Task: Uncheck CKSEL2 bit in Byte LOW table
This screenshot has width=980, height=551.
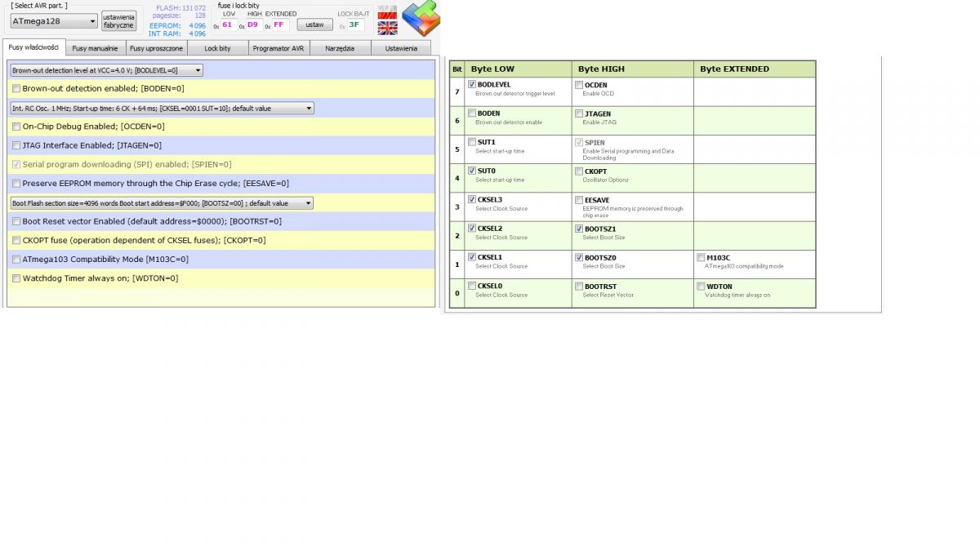Action: (472, 229)
